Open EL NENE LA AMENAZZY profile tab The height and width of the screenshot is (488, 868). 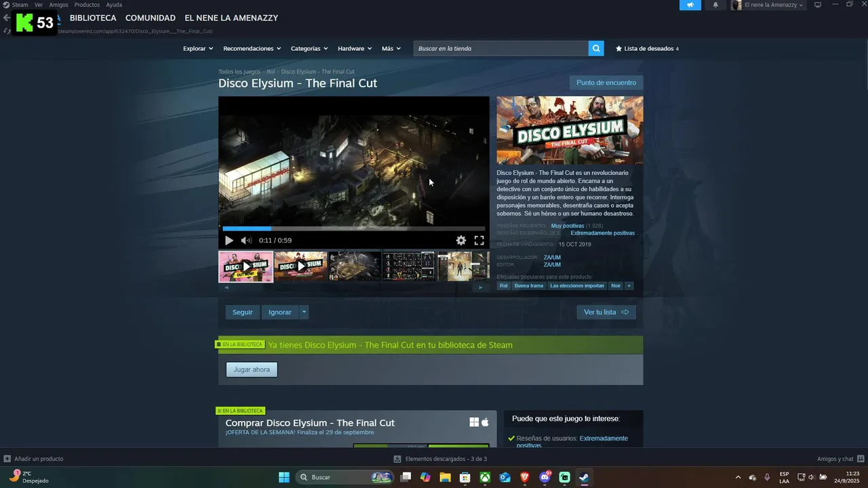231,18
